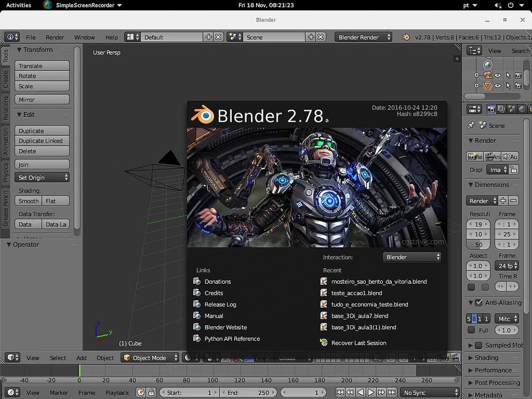Switch to Render Layers properties tab
This screenshot has width=532, height=399.
click(501, 109)
